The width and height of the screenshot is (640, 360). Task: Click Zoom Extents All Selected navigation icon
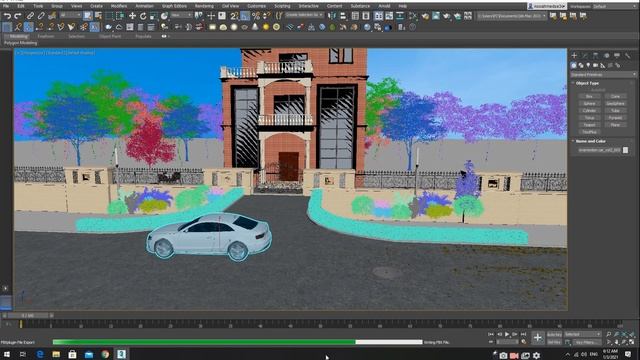click(x=631, y=334)
